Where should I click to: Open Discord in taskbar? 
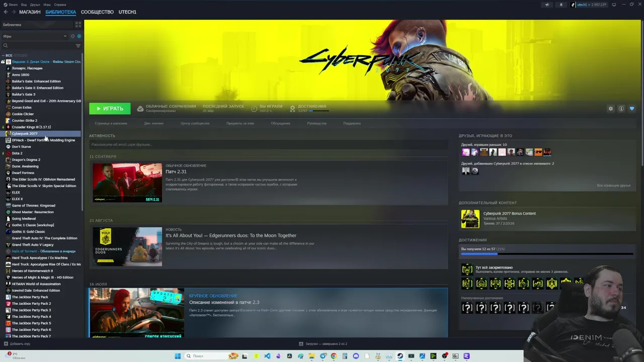(356, 356)
